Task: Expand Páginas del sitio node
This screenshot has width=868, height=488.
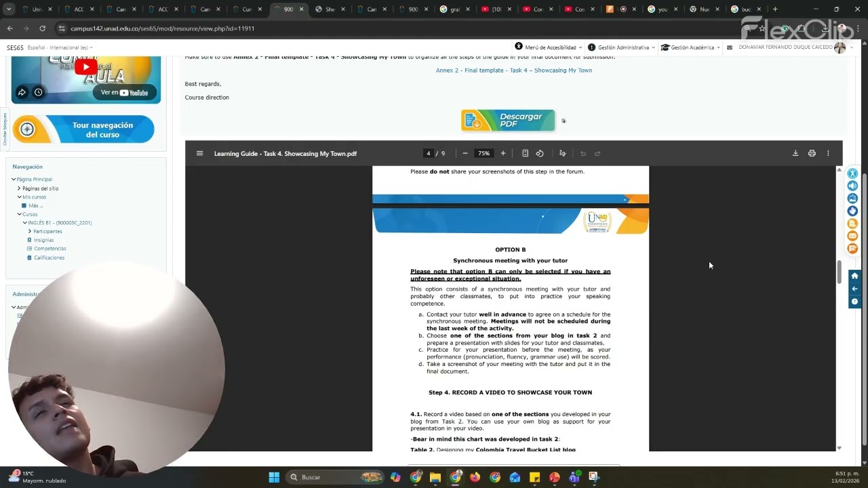Action: pos(19,188)
